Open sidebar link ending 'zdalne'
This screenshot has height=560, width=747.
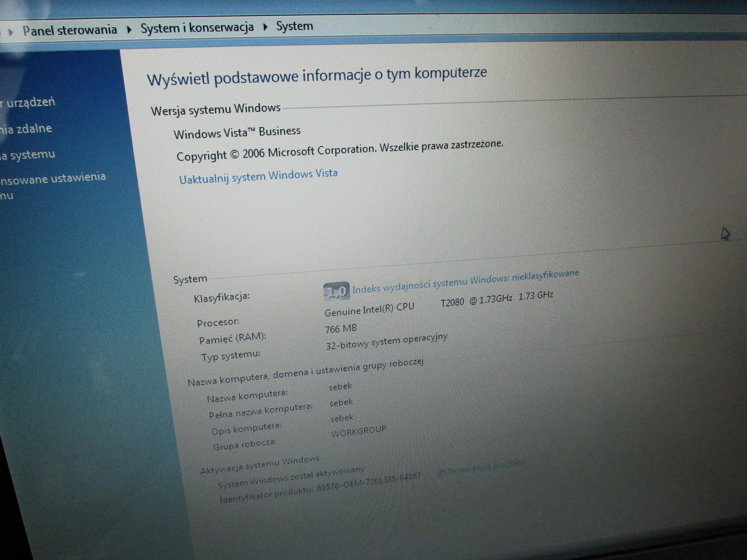(26, 129)
